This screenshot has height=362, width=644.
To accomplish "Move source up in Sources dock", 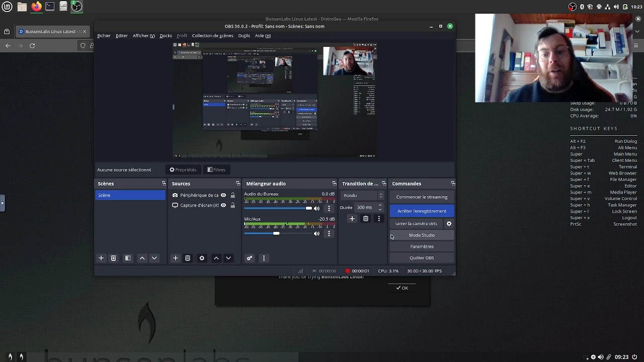I will (x=216, y=258).
